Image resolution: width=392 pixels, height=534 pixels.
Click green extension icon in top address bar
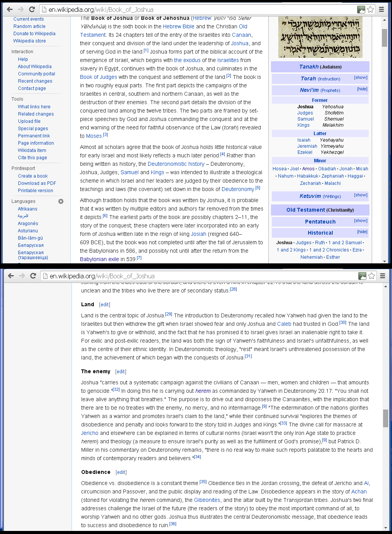(361, 10)
